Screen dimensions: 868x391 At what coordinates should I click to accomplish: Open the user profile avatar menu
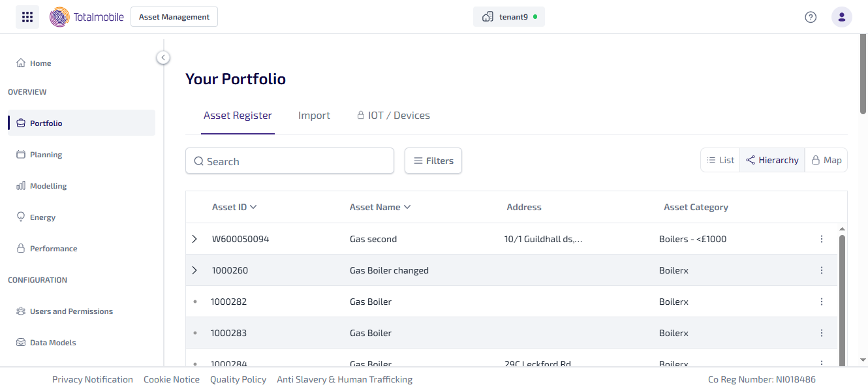841,17
